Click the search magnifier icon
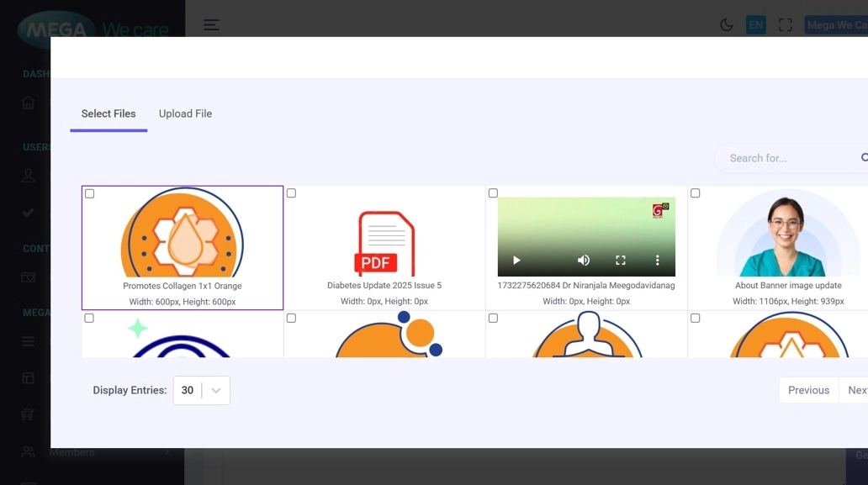The width and height of the screenshot is (868, 485). [864, 158]
